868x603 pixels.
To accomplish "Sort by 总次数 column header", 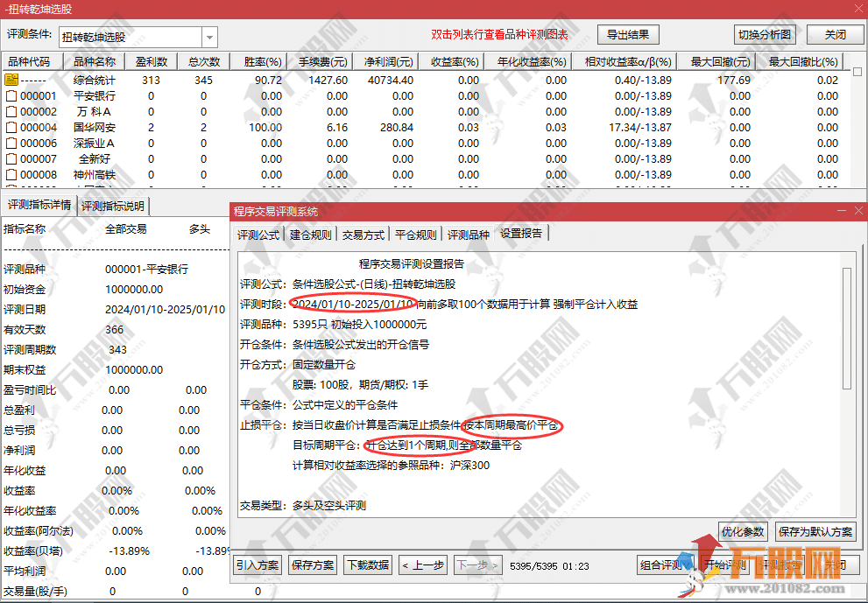I will pyautogui.click(x=204, y=61).
